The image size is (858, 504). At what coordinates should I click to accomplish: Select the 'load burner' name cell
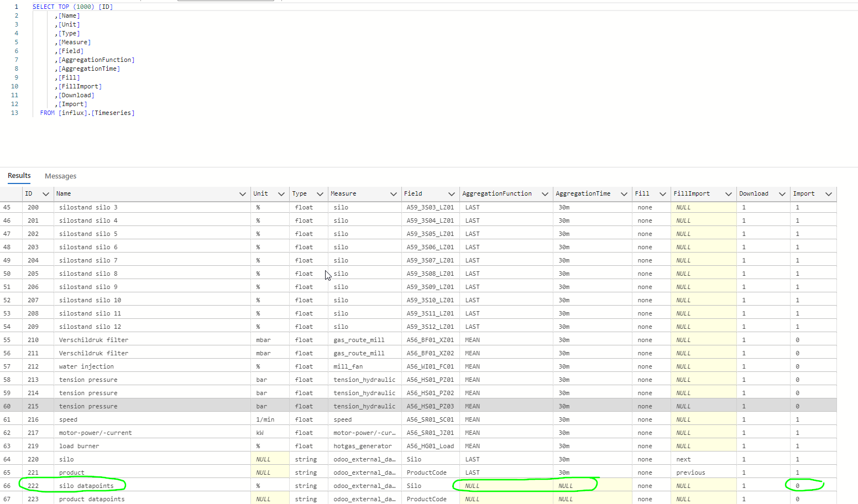click(152, 446)
